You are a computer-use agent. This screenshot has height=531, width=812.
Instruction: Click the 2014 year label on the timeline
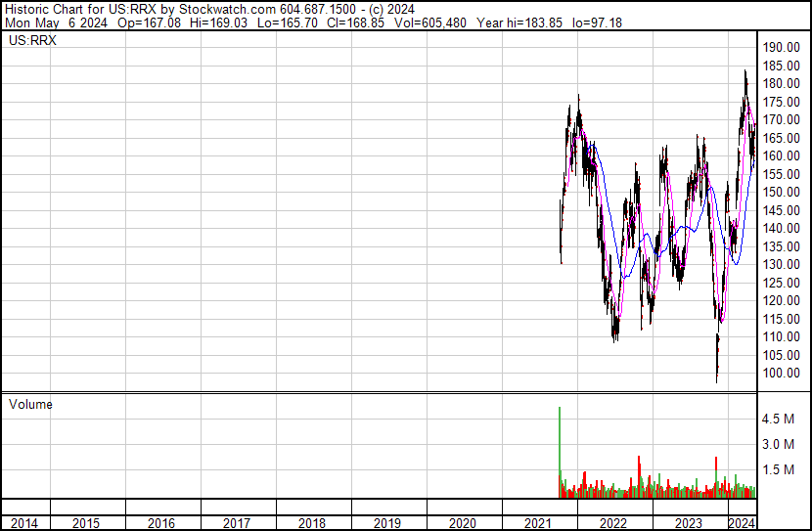23,523
